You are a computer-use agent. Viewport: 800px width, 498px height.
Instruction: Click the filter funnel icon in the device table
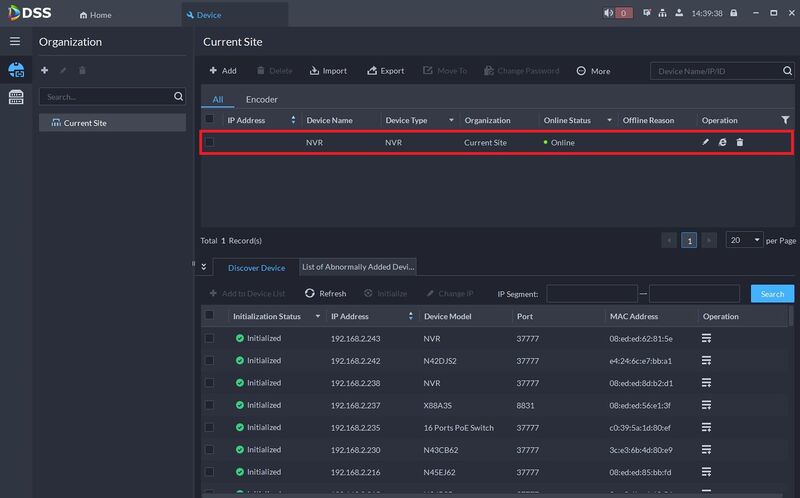click(x=785, y=120)
